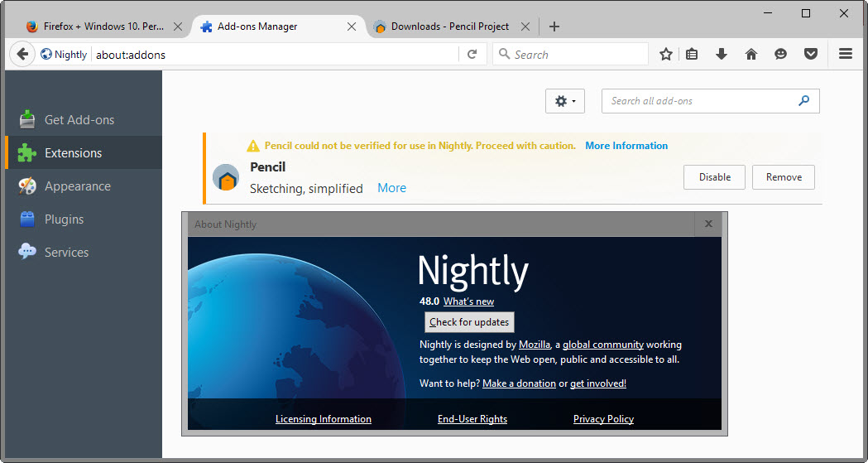This screenshot has width=868, height=463.
Task: Go back with the back arrow button
Action: (22, 55)
